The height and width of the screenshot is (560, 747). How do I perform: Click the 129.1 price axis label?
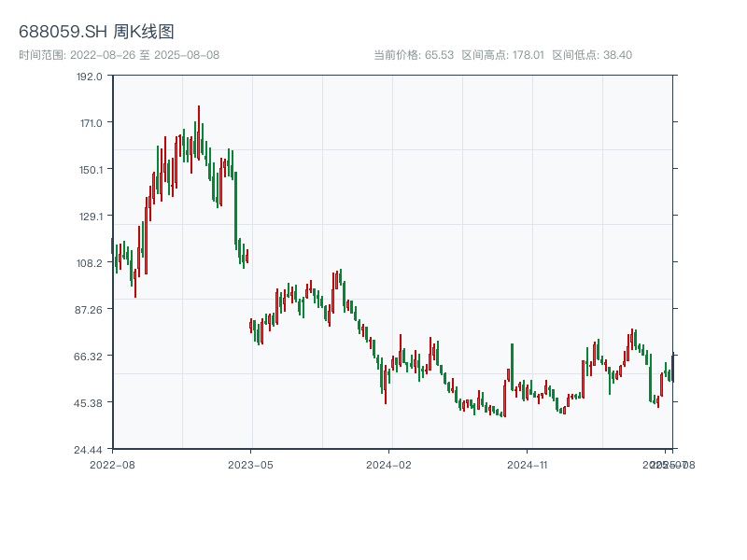click(90, 217)
